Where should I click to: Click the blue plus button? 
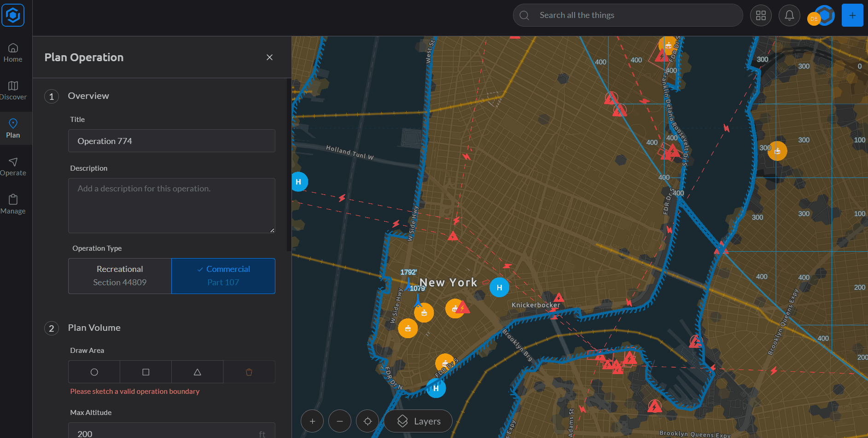coord(852,15)
